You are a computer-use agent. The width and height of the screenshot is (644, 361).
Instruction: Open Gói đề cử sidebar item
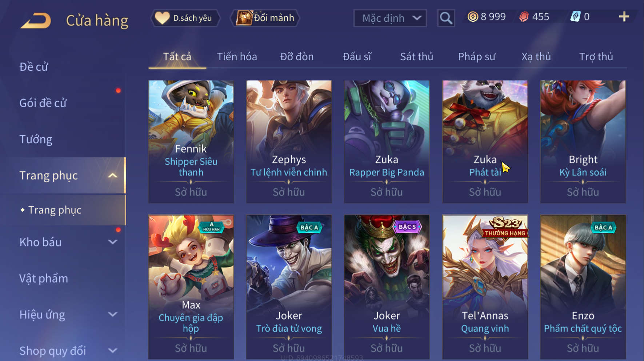pos(43,103)
